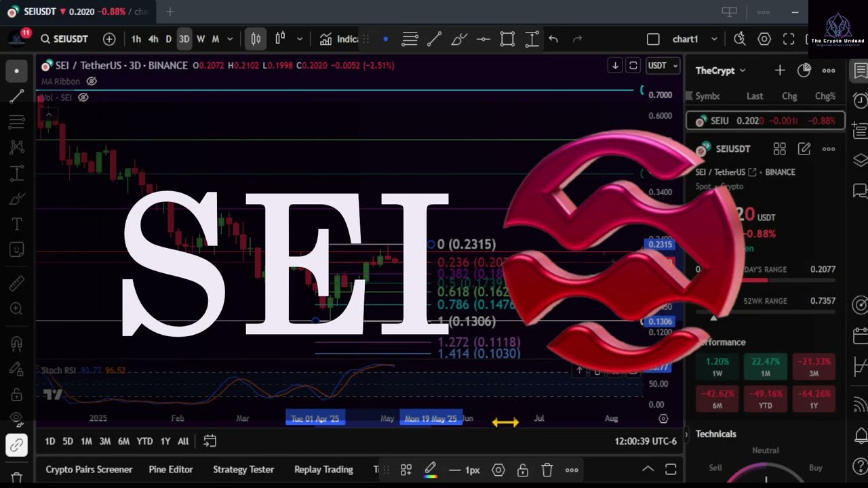
Task: Toggle visibility of the Vol SEI indicator
Action: tap(83, 98)
